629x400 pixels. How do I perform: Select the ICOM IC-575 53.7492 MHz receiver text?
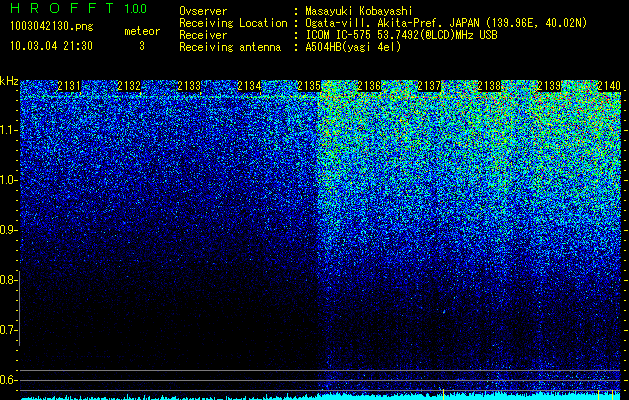pos(401,35)
